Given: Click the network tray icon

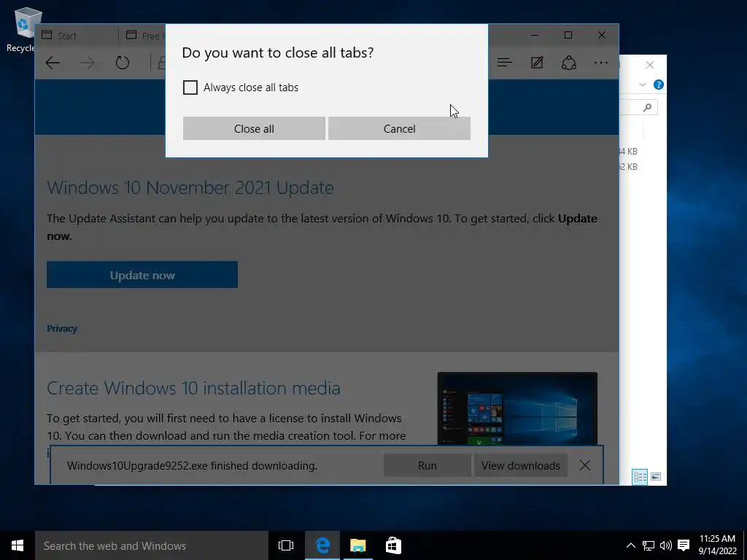Looking at the screenshot, I should 648,545.
